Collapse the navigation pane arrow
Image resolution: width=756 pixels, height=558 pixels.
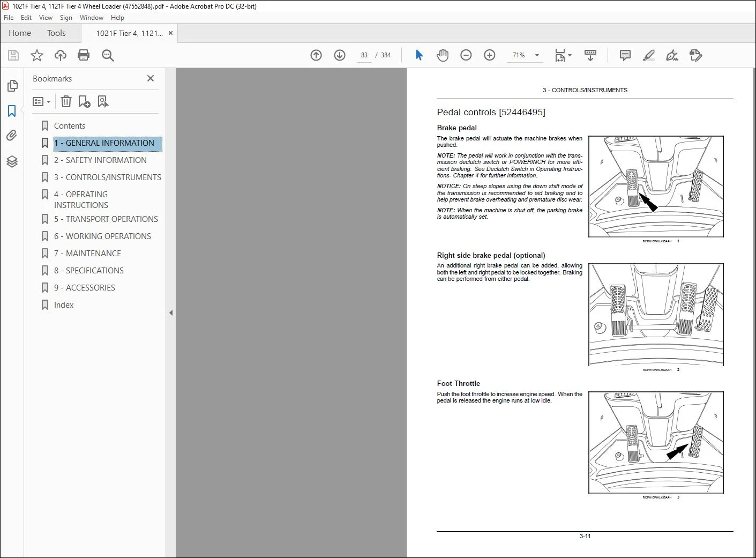tap(171, 313)
